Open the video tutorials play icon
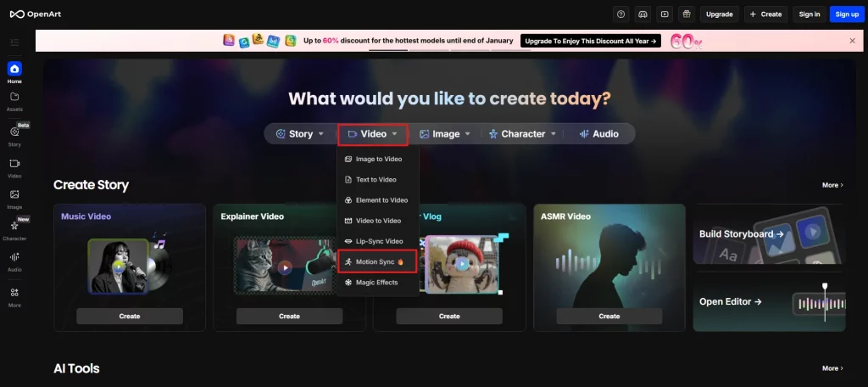This screenshot has width=868, height=387. [x=665, y=14]
